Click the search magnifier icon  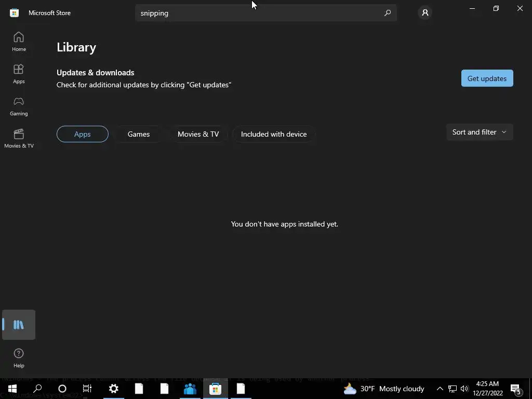[x=388, y=13]
